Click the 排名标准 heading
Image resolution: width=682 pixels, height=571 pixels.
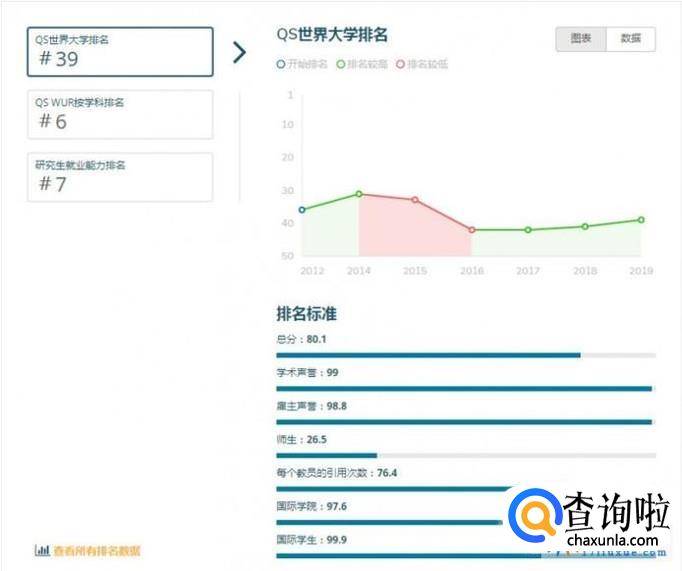(x=307, y=314)
